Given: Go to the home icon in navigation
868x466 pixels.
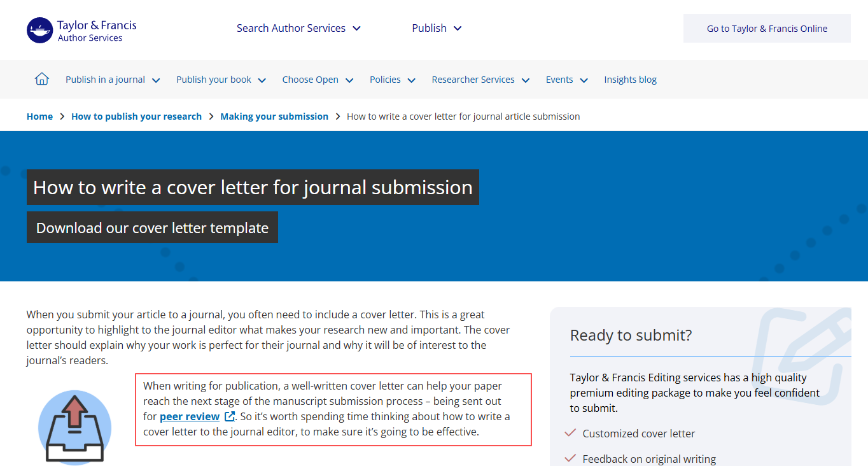Looking at the screenshot, I should click(42, 79).
